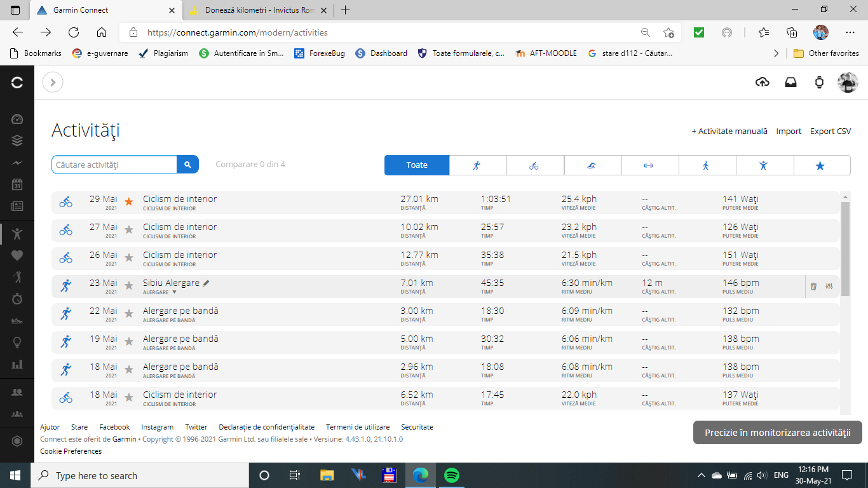Screen dimensions: 868x488
Task: Unfavorite the 29 Mai activity star
Action: pyautogui.click(x=129, y=202)
